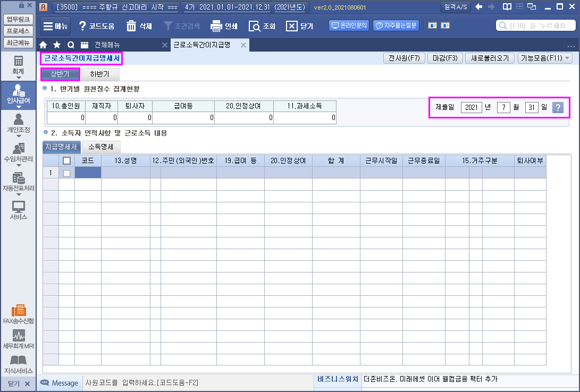Open the favorites star icon

point(57,45)
